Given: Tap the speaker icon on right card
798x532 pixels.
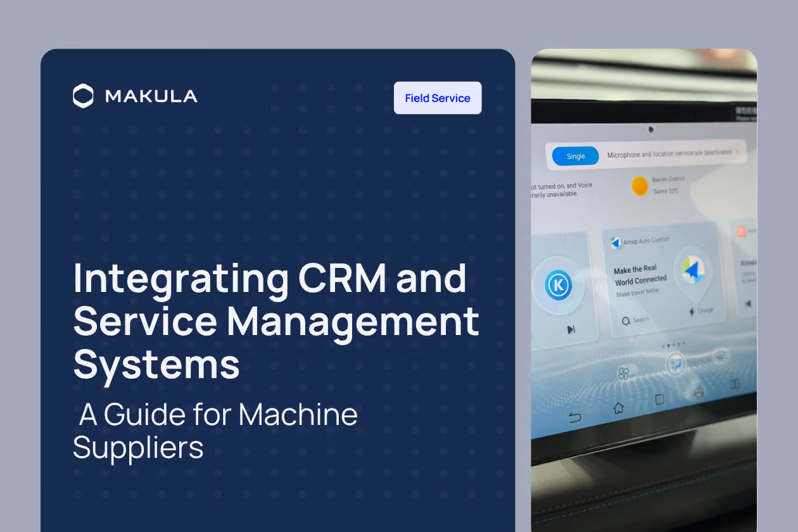Looking at the screenshot, I should (748, 304).
